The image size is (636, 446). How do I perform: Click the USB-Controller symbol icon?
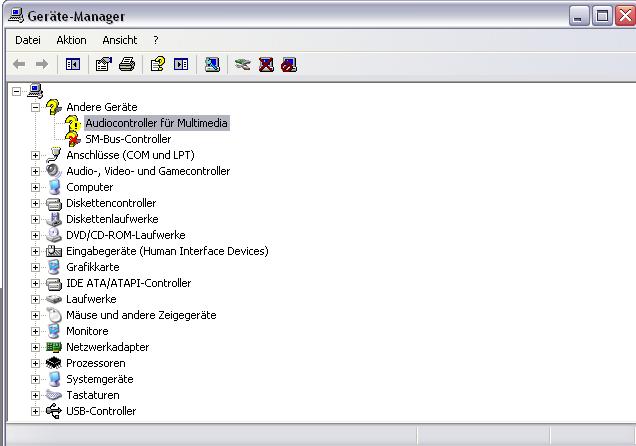pyautogui.click(x=54, y=411)
